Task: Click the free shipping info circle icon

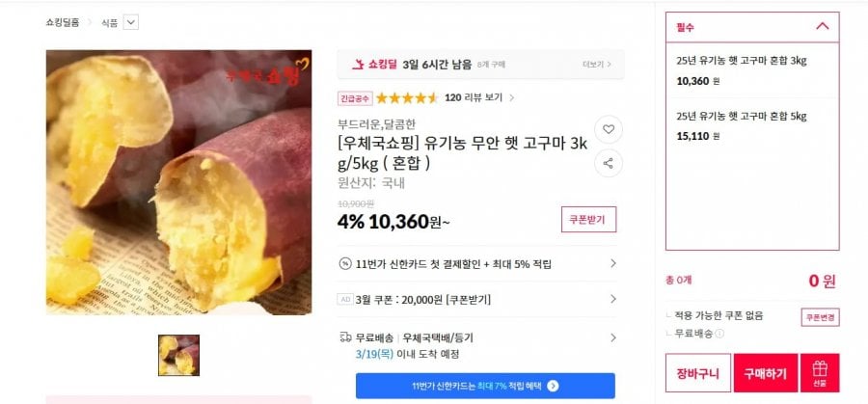Action: point(719,334)
